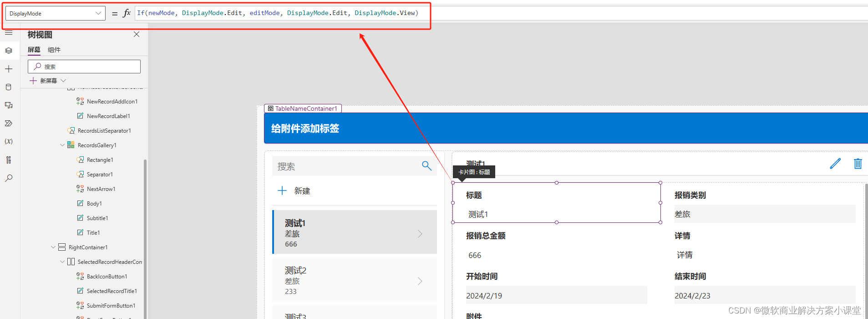Image resolution: width=868 pixels, height=319 pixels.
Task: Open the Data cylinder icon in sidebar
Action: point(9,87)
